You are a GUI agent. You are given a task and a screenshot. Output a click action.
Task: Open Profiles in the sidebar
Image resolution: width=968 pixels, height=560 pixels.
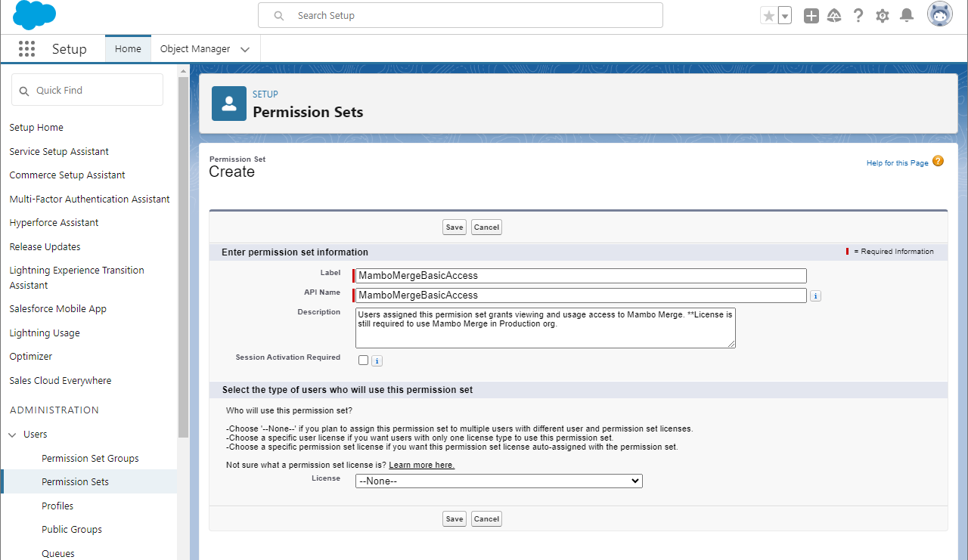(57, 506)
